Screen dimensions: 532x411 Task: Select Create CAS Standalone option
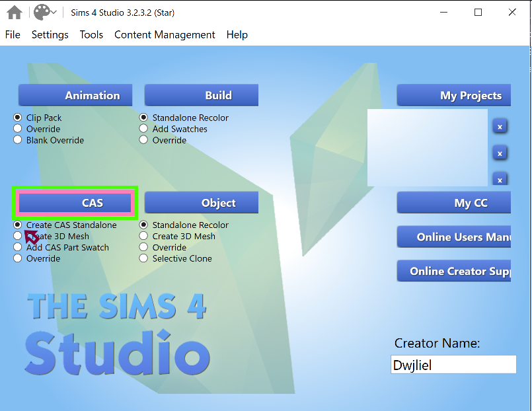coord(65,225)
